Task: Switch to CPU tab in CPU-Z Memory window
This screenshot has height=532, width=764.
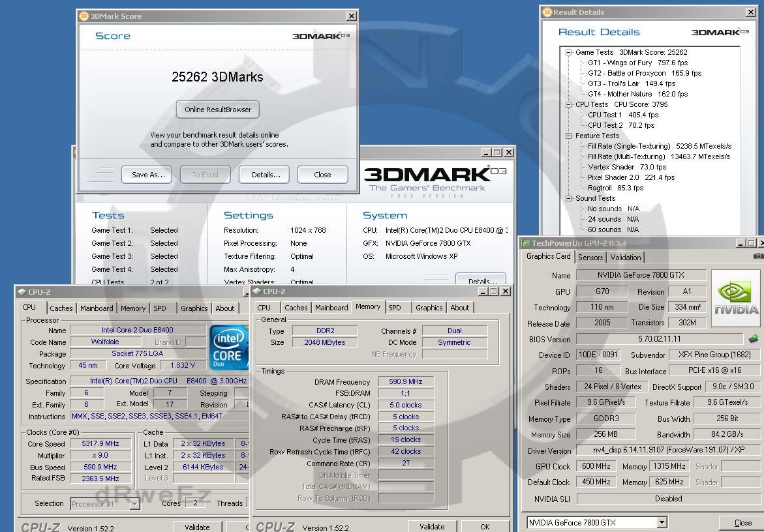Action: coord(264,308)
